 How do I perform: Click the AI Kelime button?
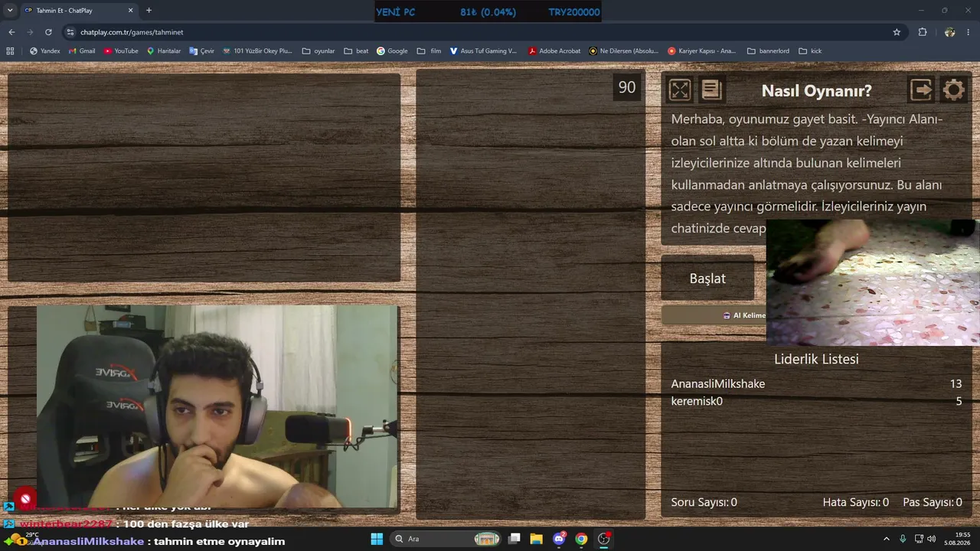point(714,315)
